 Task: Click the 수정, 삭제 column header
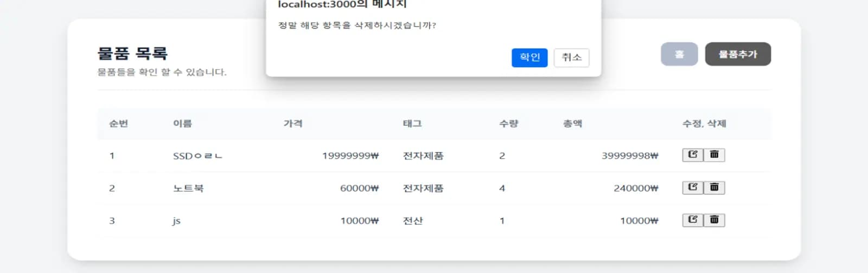click(x=704, y=123)
